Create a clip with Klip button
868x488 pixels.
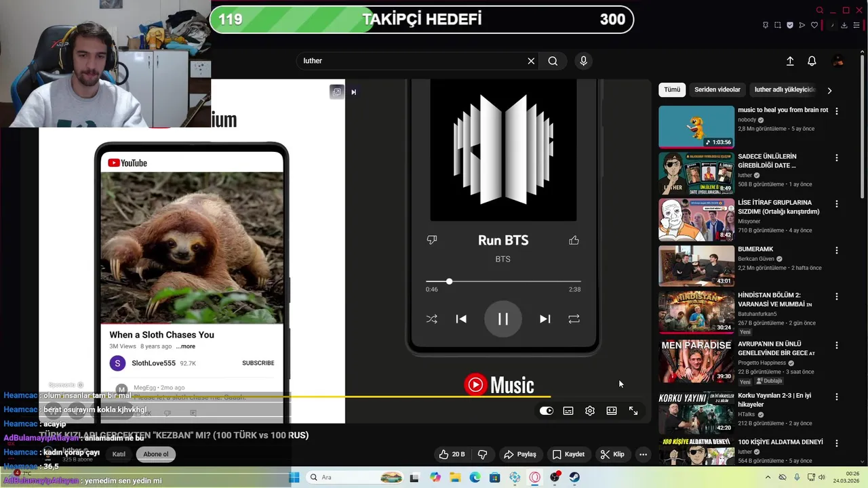click(x=612, y=454)
